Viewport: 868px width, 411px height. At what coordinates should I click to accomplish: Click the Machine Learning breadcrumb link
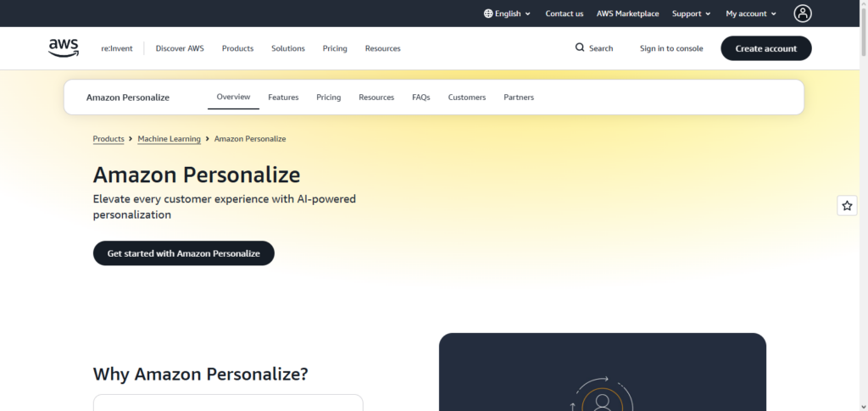pos(170,139)
